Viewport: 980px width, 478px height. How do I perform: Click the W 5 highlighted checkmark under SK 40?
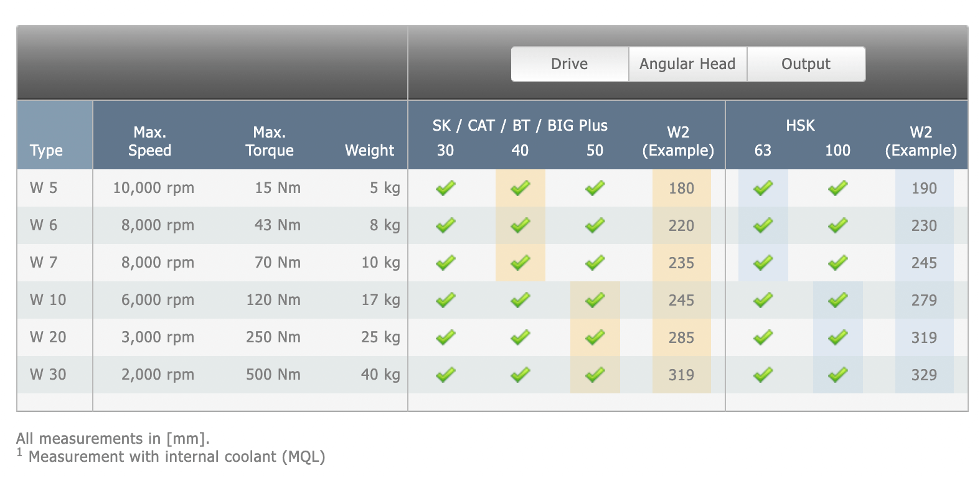click(521, 188)
